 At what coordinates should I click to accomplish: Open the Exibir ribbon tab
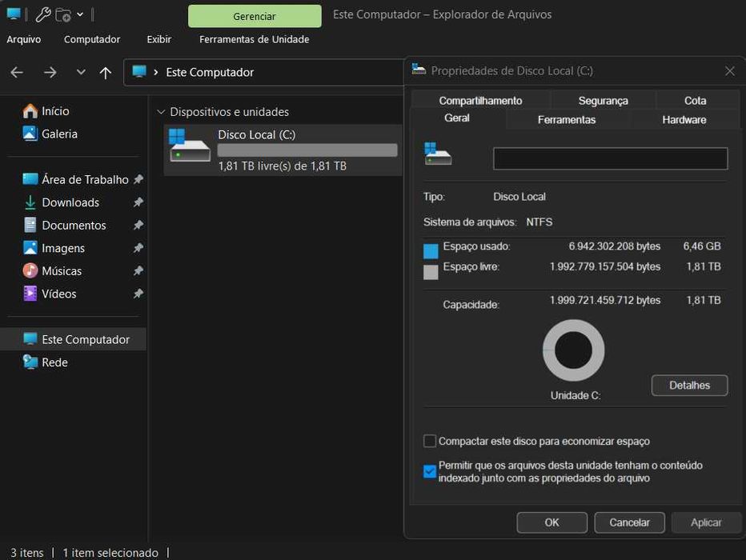[159, 39]
